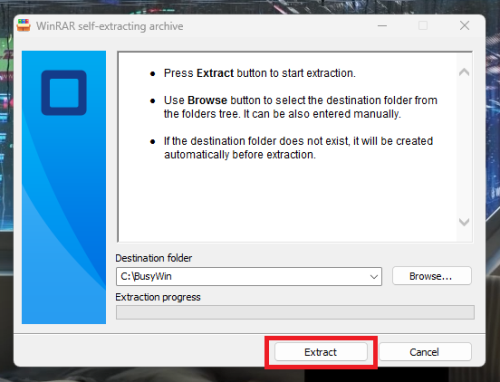Select "If the destination folder does not exist" text
This screenshot has width=500, height=382.
click(298, 148)
